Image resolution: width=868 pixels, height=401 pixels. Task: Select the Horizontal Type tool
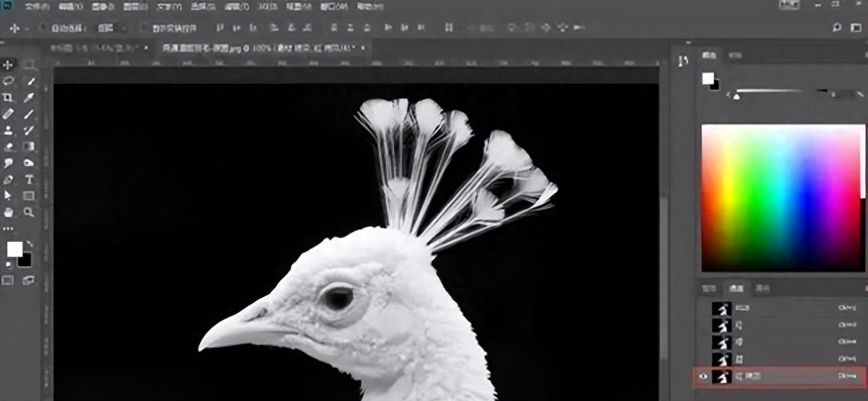29,180
